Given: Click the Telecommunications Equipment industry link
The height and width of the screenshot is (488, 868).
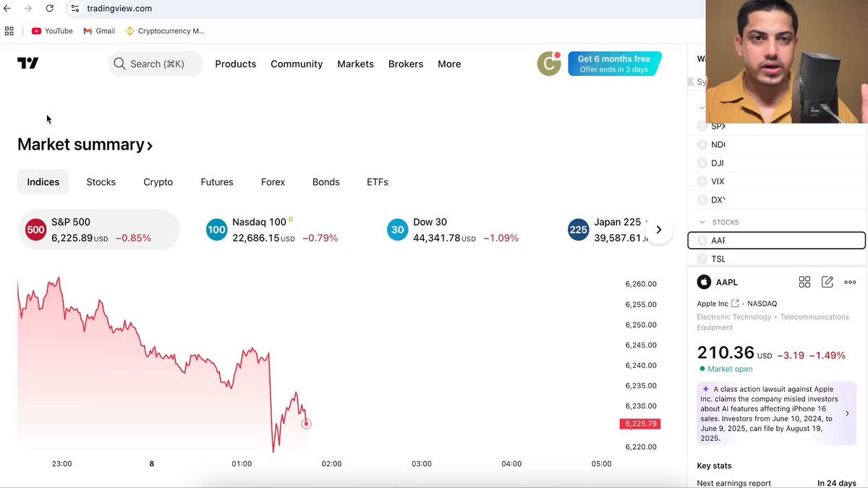Looking at the screenshot, I should tap(773, 322).
